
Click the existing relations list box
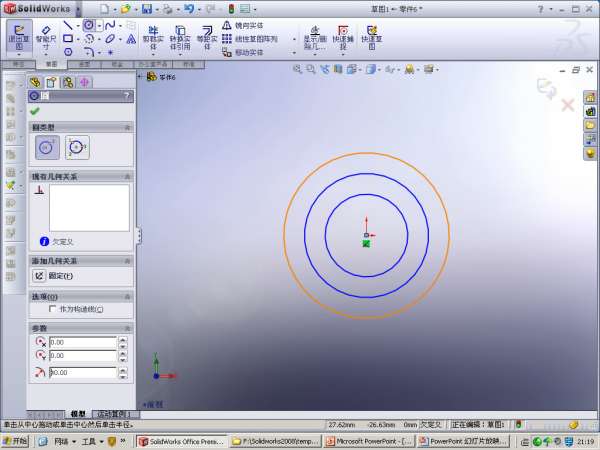click(89, 208)
